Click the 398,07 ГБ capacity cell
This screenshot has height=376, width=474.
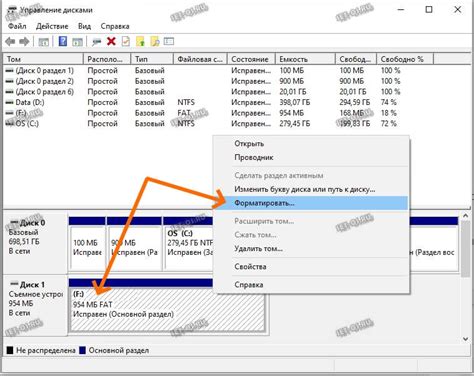coord(295,102)
